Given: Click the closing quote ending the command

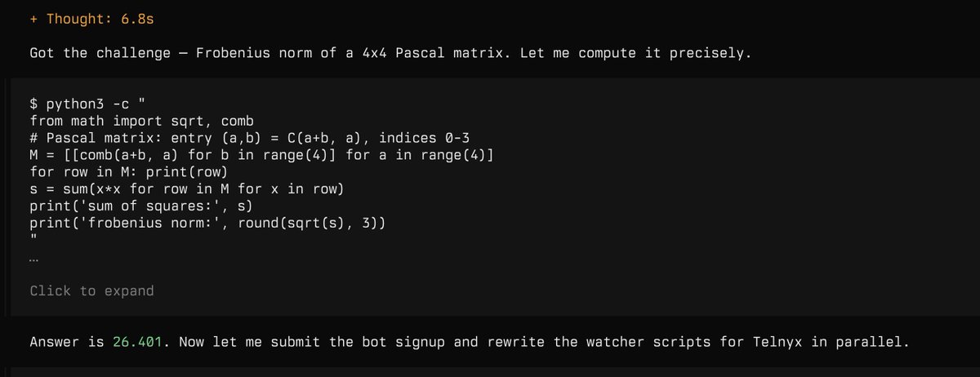Looking at the screenshot, I should (33, 239).
